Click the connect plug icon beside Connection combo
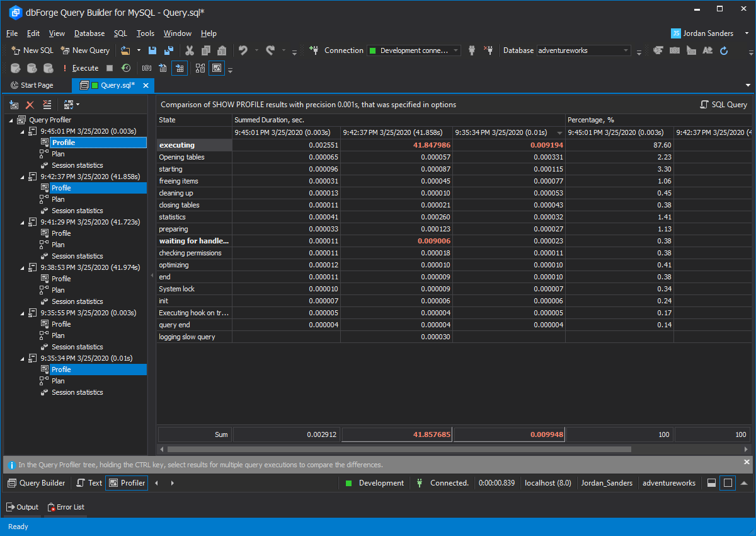Viewport: 756px width, 536px height. [x=472, y=50]
